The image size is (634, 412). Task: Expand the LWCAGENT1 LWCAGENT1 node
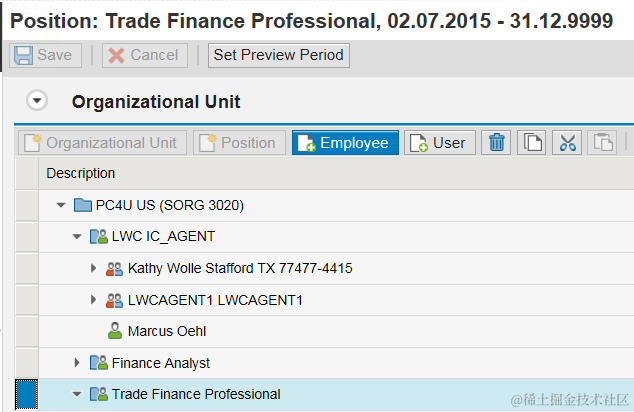(x=93, y=300)
